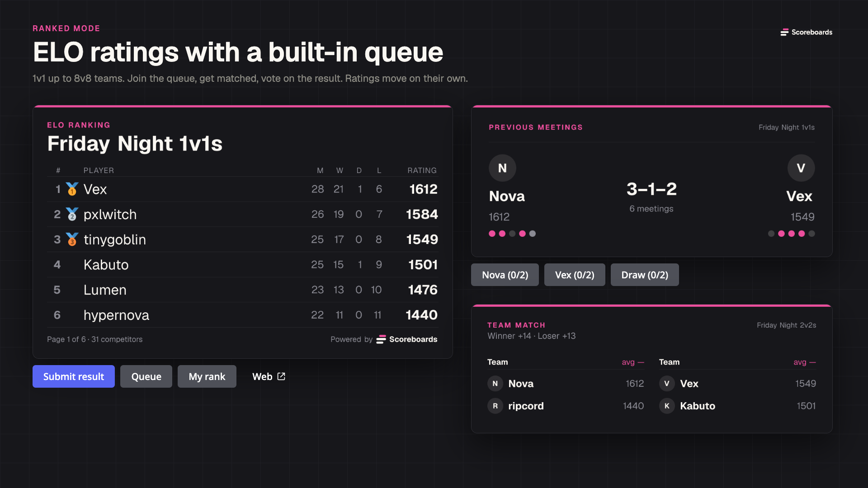Click the V avatar beside Vex in Team Match
Screen dimensions: 868x488
[x=667, y=384]
